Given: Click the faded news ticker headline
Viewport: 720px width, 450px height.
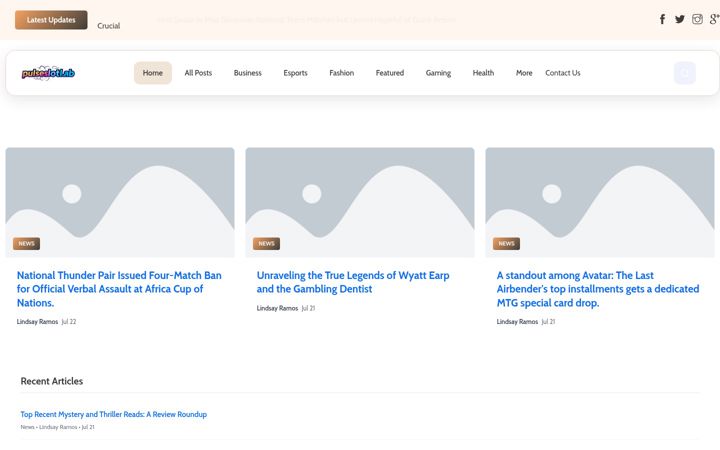Looking at the screenshot, I should click(306, 20).
